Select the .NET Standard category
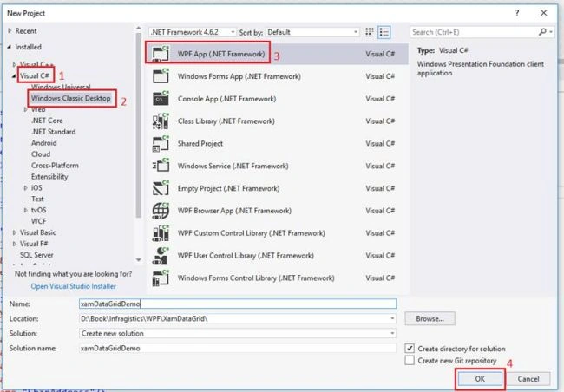 [54, 132]
